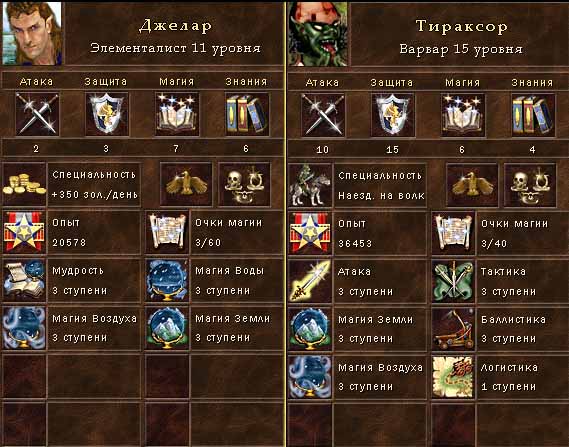Click Тираксор's books Знания icon

pyautogui.click(x=533, y=115)
